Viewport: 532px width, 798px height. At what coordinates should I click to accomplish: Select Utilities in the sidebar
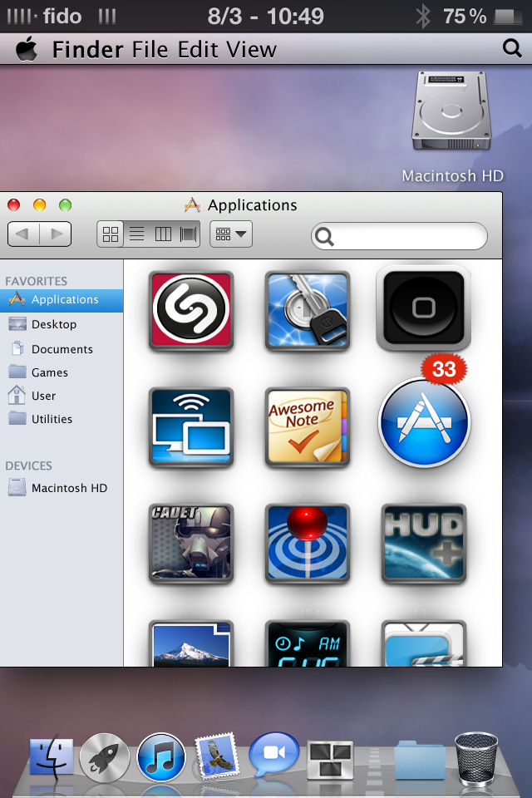62,419
